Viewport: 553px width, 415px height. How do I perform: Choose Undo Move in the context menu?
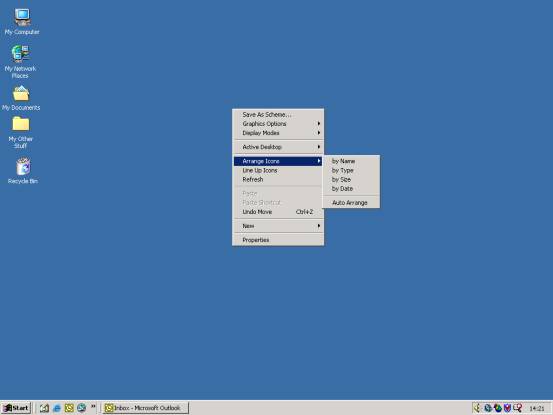pos(278,212)
